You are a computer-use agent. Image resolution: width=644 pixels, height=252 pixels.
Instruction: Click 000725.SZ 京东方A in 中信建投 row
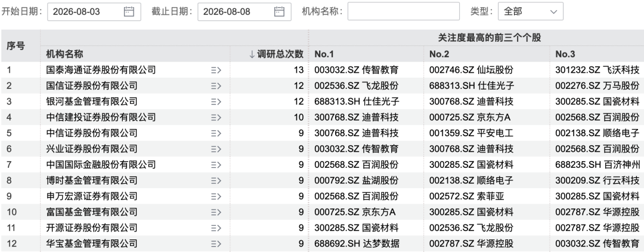pyautogui.click(x=470, y=117)
